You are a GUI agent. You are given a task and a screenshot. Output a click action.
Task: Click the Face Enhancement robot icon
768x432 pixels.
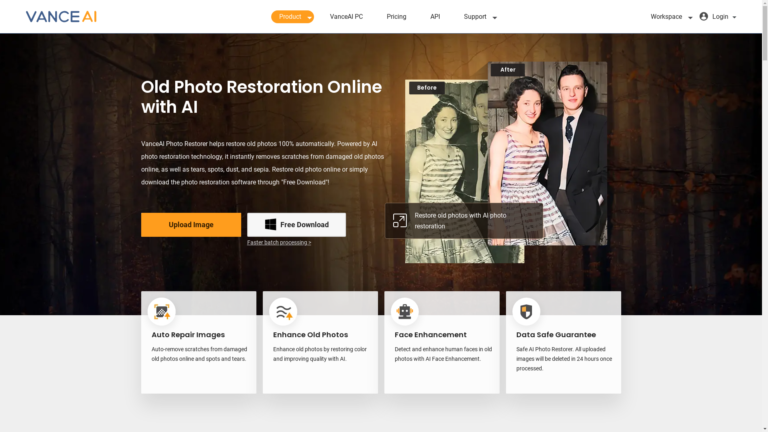click(x=405, y=311)
